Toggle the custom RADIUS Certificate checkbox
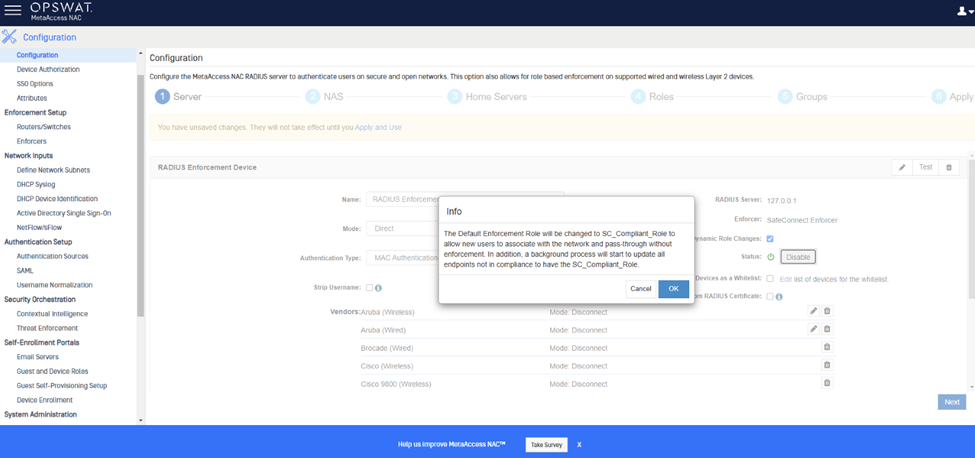The height and width of the screenshot is (458, 975). pos(770,296)
